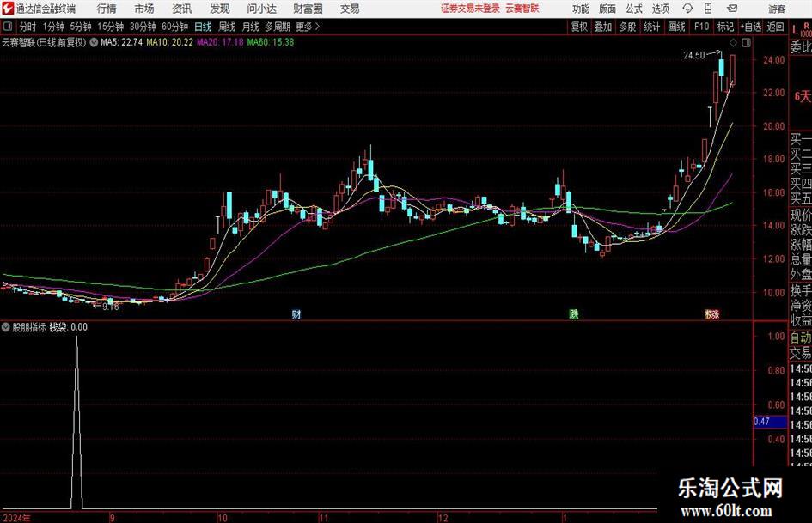This screenshot has height=523, width=812.
Task: Open the 功能 menu
Action: [x=581, y=9]
